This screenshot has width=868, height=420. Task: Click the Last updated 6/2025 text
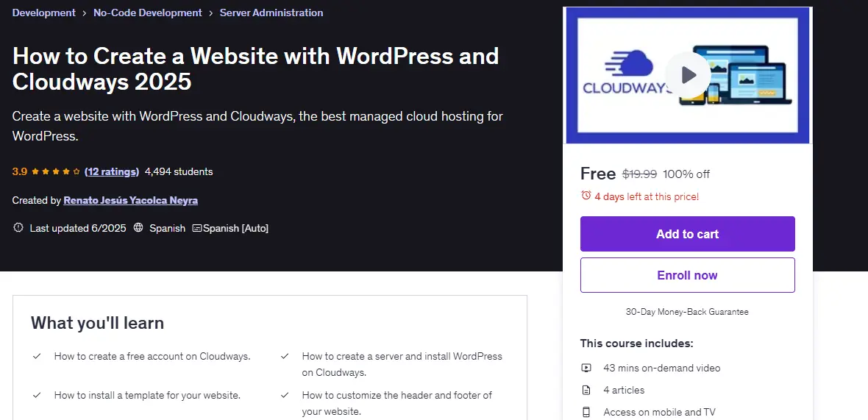pos(77,228)
